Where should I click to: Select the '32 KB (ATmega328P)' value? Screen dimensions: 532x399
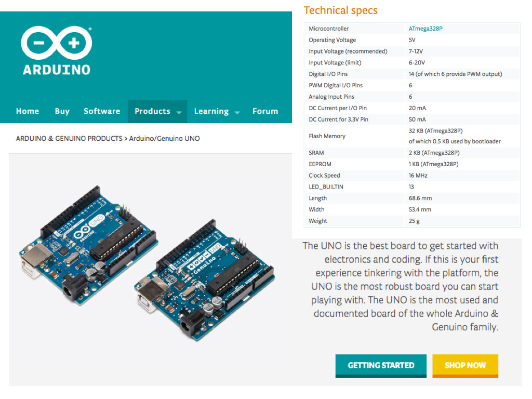436,130
